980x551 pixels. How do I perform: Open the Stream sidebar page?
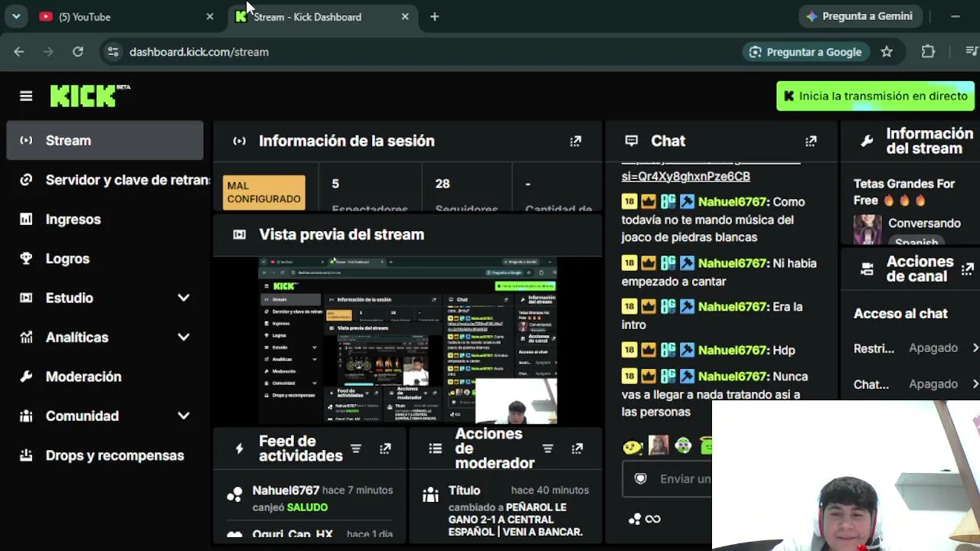click(105, 141)
